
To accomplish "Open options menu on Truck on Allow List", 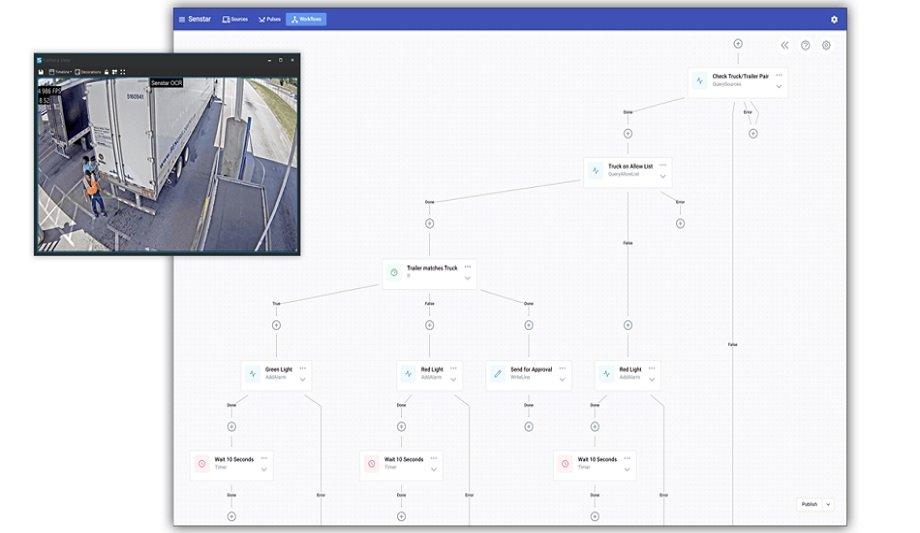I will point(663,165).
